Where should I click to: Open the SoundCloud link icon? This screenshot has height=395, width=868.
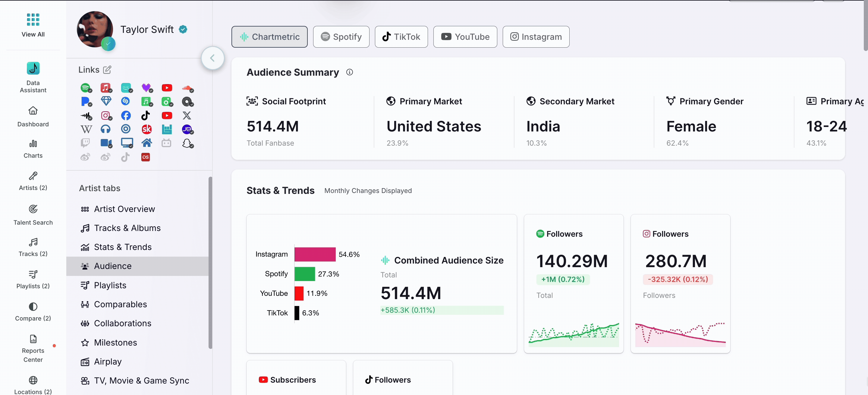tap(187, 88)
